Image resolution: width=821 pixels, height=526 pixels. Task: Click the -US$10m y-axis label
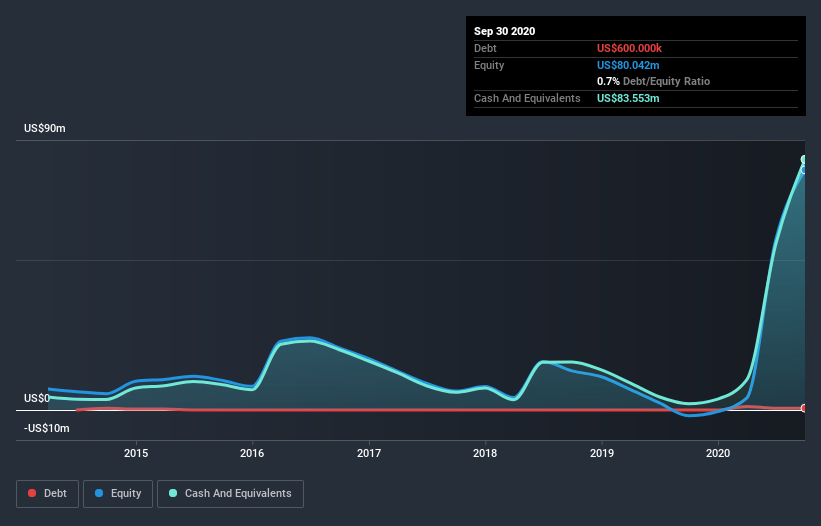(x=47, y=428)
